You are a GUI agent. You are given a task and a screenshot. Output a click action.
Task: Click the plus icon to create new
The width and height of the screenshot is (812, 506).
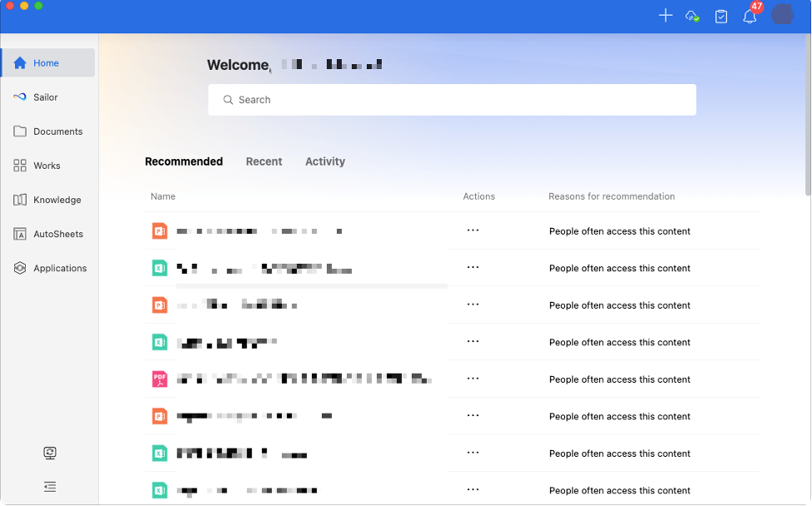[x=665, y=16]
